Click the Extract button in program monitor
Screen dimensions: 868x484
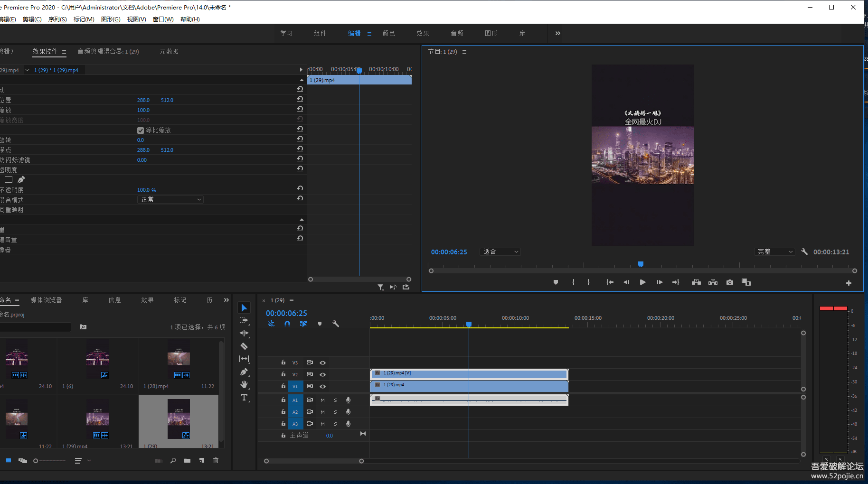click(713, 282)
